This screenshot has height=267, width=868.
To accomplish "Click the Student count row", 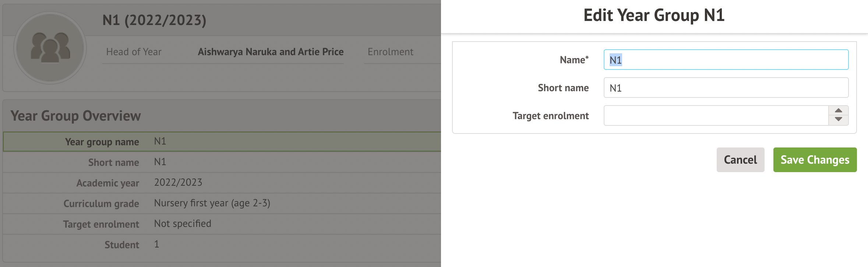I will coord(222,245).
